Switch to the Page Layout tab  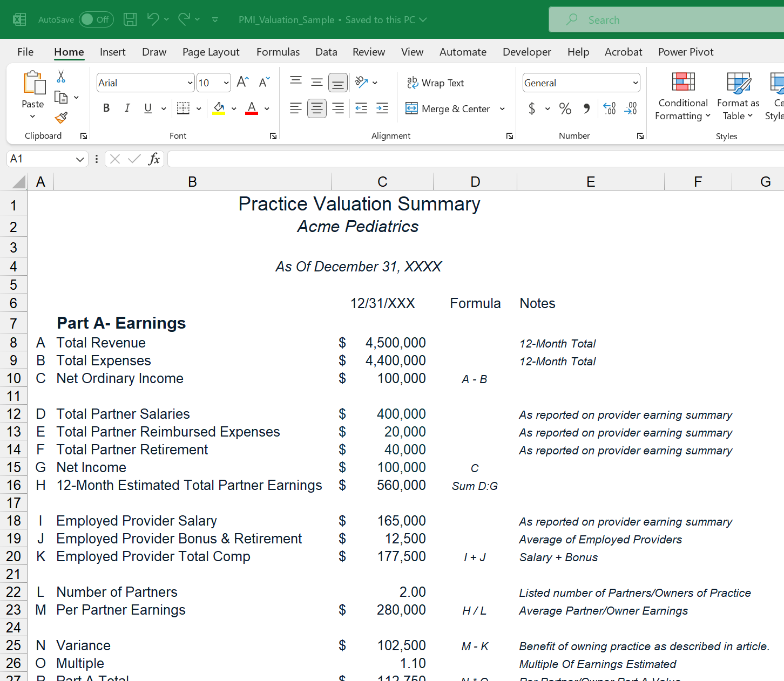[211, 52]
